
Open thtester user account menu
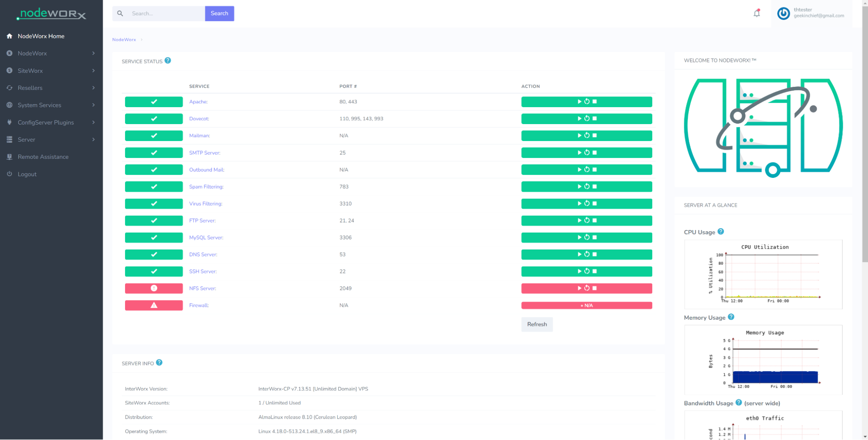(811, 13)
